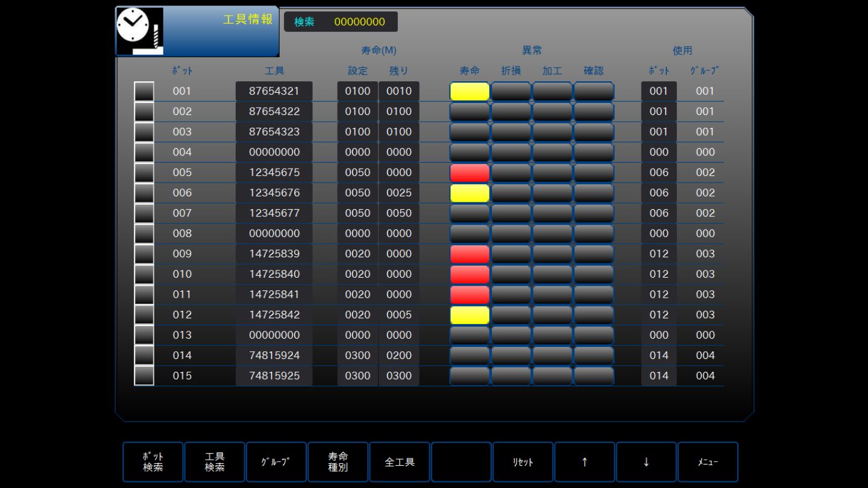Viewport: 868px width, 488px height.
Task: Open the 工具検索 tool search function
Action: [x=215, y=462]
